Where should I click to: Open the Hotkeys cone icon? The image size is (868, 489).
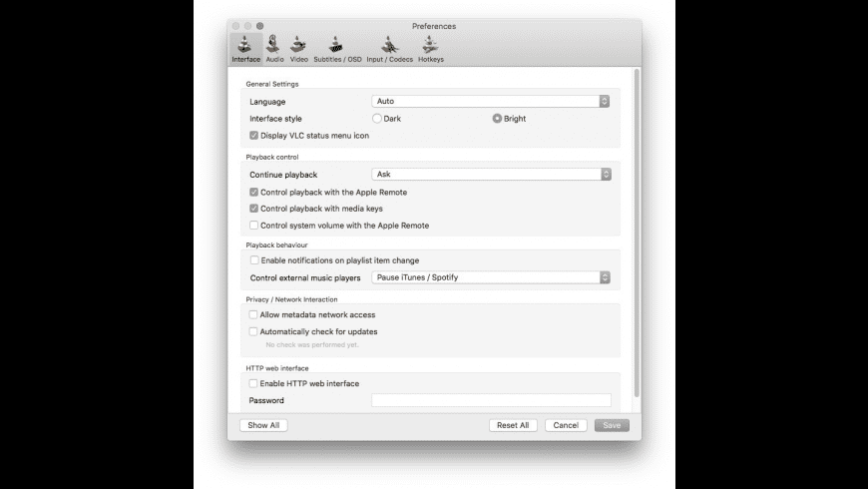click(430, 44)
